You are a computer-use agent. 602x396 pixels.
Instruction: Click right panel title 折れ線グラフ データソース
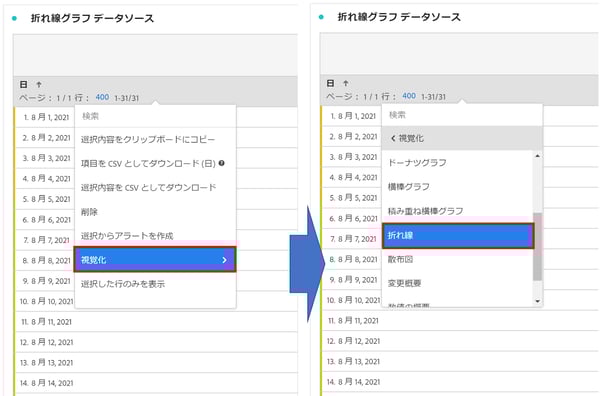pyautogui.click(x=399, y=17)
